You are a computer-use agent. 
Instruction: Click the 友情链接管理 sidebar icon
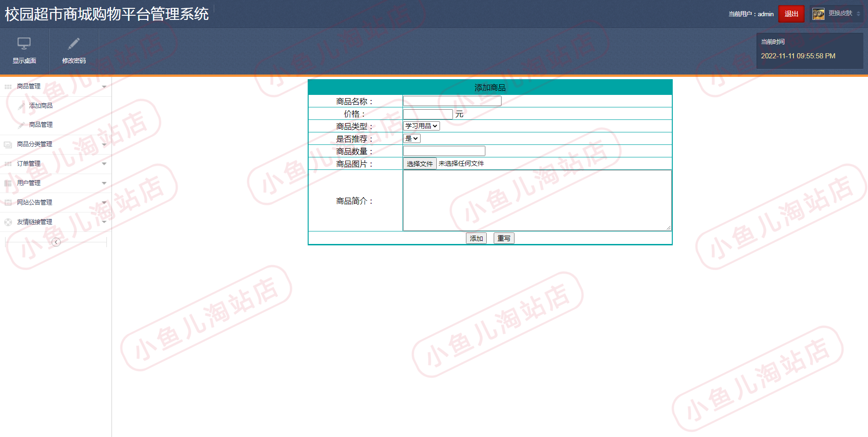8,222
